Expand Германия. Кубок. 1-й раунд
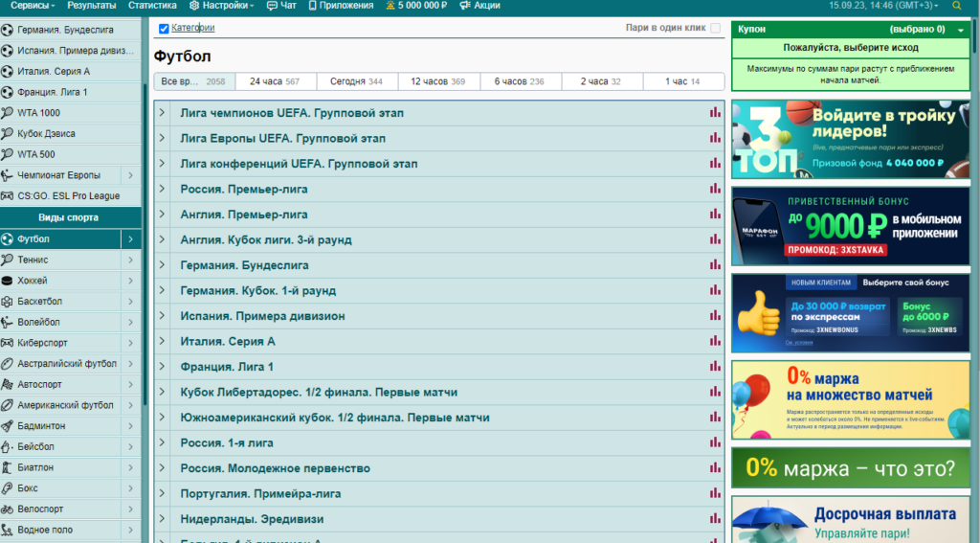 162,289
